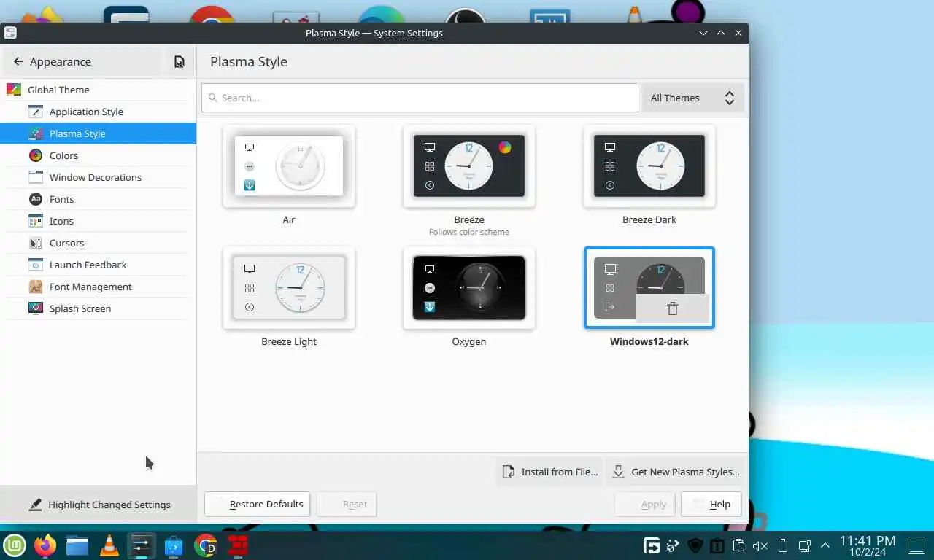Open the Linux Mint start menu

[x=15, y=545]
